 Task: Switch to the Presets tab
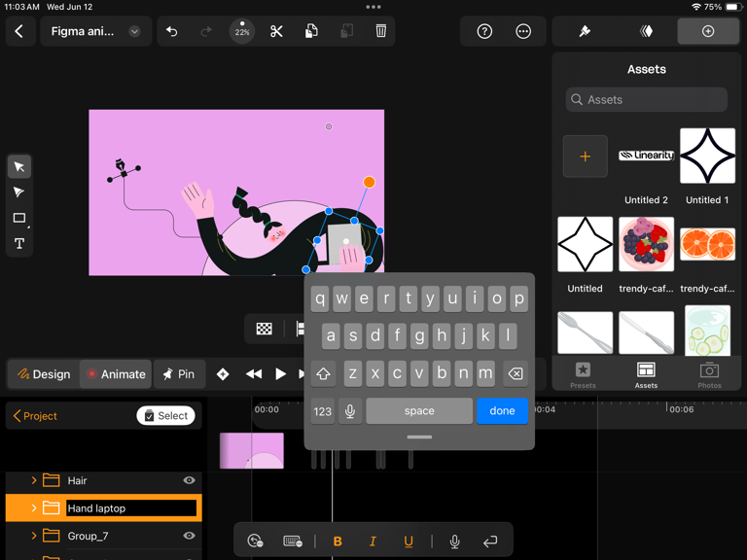point(584,375)
